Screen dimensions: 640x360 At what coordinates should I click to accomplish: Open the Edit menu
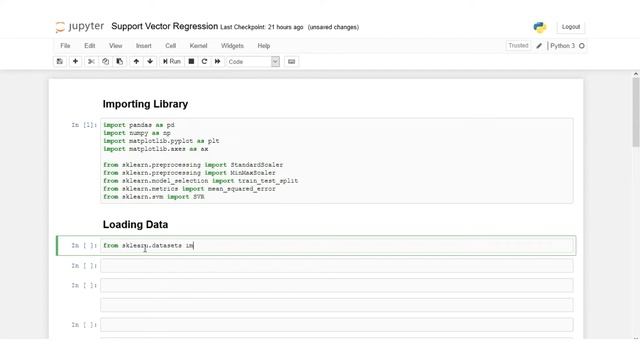pos(90,46)
